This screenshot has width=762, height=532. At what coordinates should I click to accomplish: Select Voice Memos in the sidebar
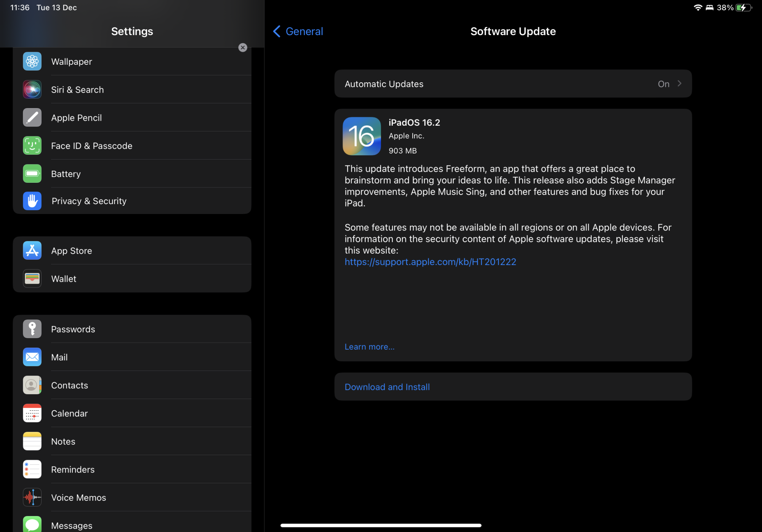tap(78, 497)
